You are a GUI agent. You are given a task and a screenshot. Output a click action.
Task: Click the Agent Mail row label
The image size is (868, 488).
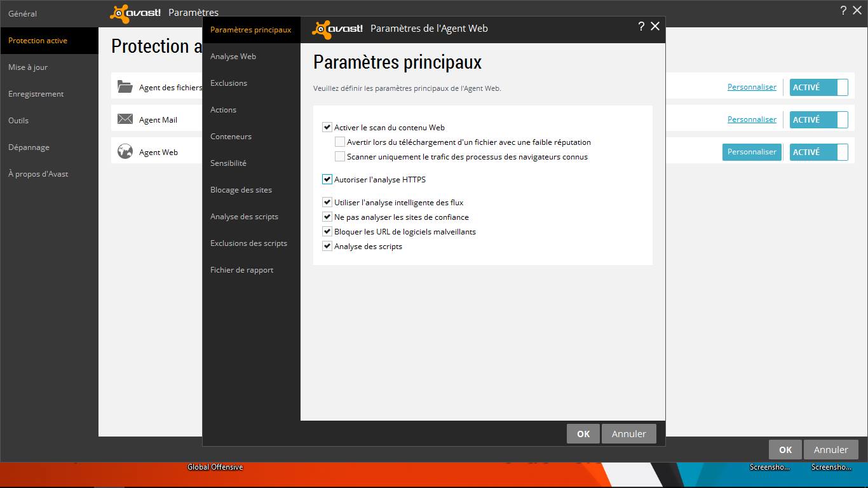pyautogui.click(x=158, y=120)
